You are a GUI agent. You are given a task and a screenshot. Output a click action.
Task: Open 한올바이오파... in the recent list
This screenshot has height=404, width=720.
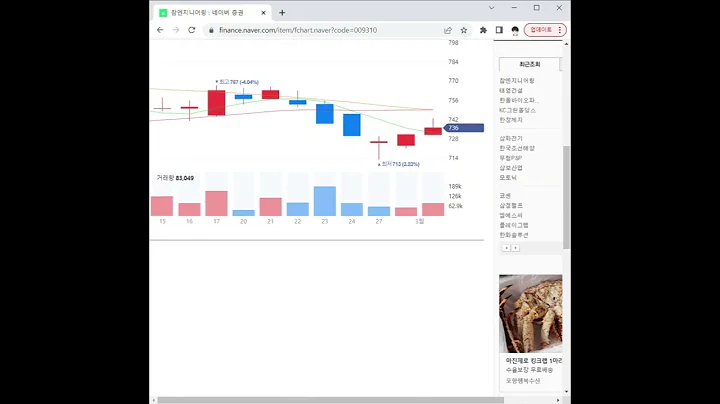519,100
